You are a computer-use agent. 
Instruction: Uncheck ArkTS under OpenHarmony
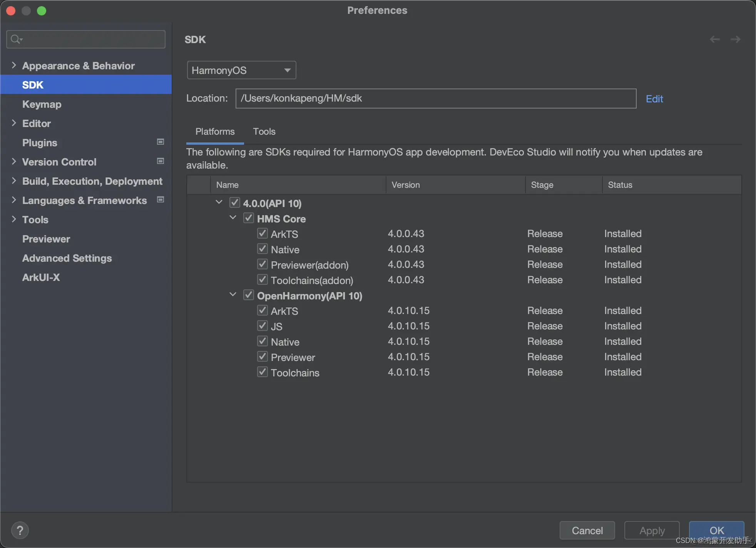click(x=262, y=311)
